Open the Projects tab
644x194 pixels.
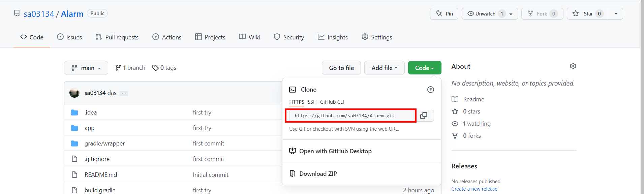click(210, 37)
